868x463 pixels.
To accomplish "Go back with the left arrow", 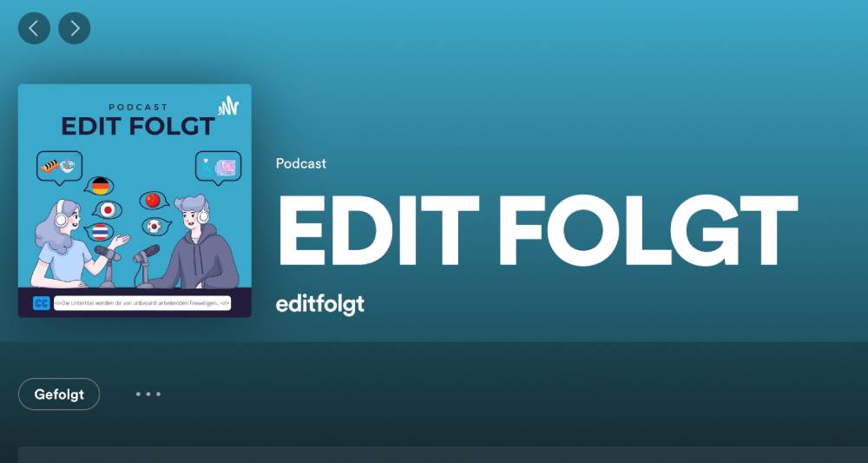I will (x=35, y=29).
